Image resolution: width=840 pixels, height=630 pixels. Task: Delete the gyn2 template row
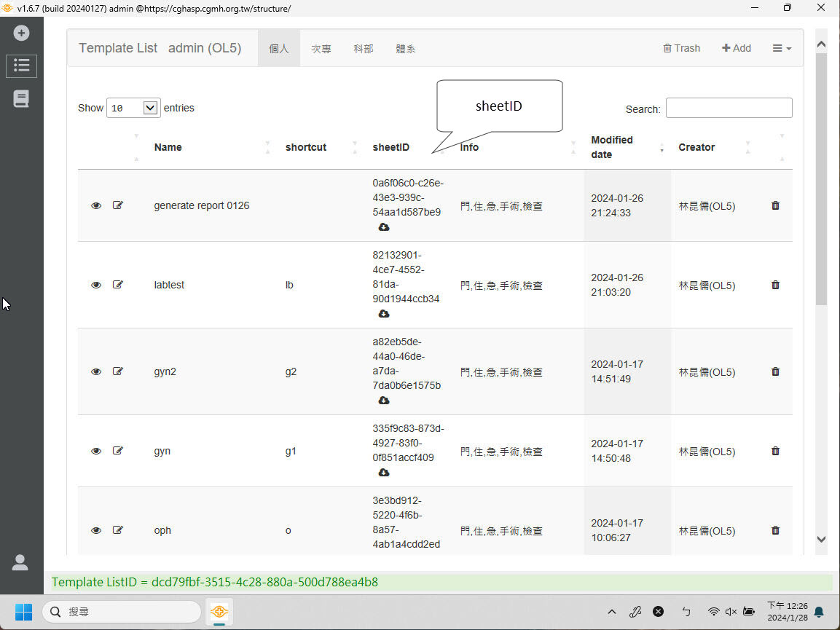click(x=775, y=371)
